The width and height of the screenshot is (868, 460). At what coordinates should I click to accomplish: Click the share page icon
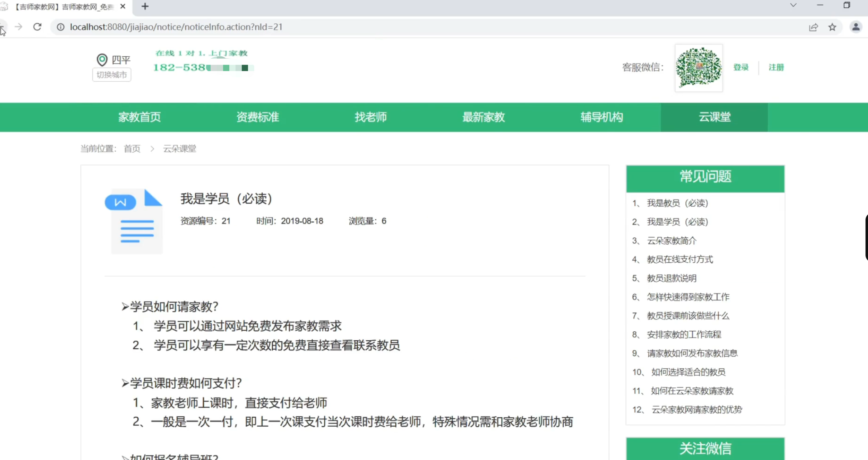813,27
